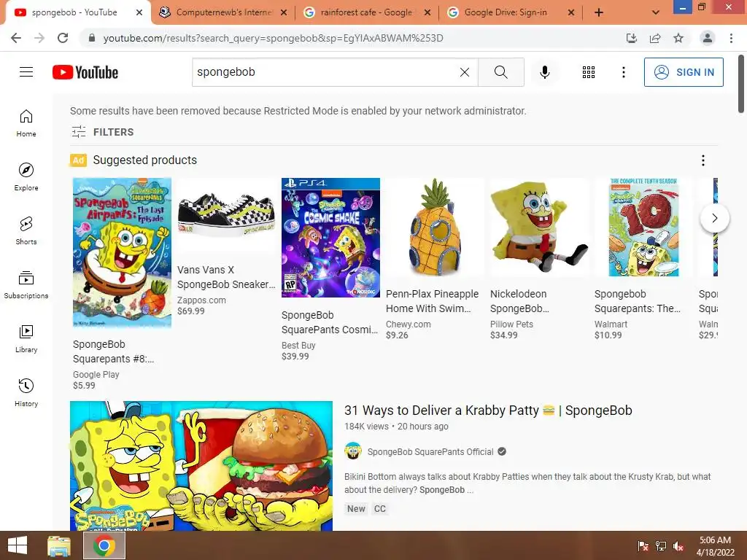This screenshot has height=560, width=747.
Task: Close the Computernewb's tab
Action: pyautogui.click(x=284, y=13)
